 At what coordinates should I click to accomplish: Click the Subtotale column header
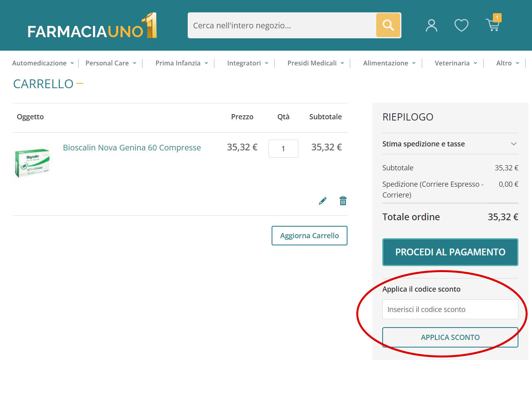point(326,117)
